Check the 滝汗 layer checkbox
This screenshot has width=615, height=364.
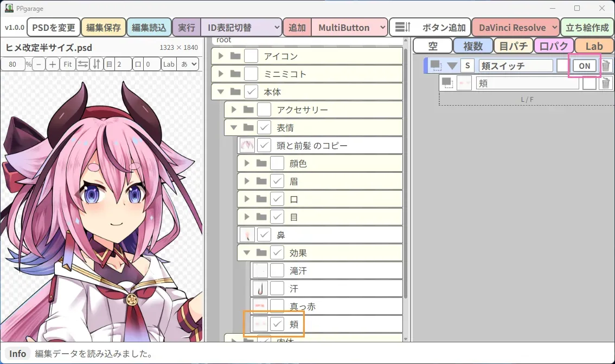[x=277, y=271]
